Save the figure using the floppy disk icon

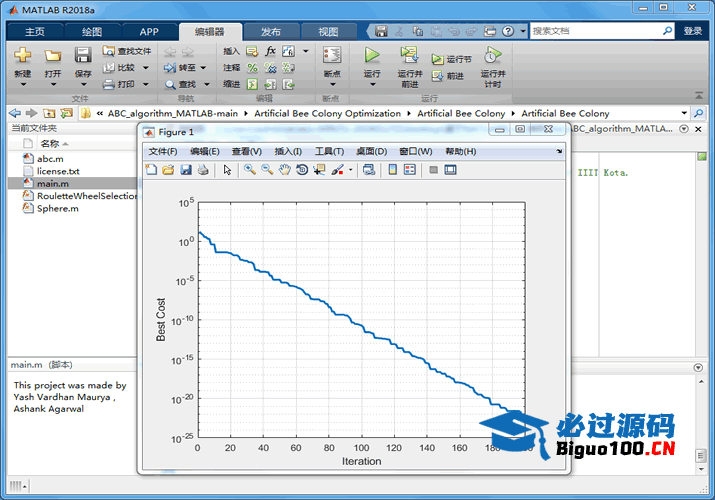(186, 170)
